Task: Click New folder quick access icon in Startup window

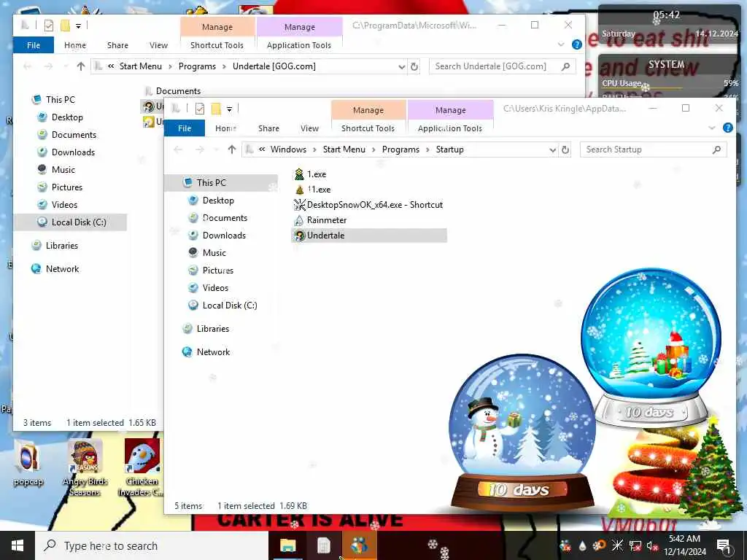Action: coord(216,109)
